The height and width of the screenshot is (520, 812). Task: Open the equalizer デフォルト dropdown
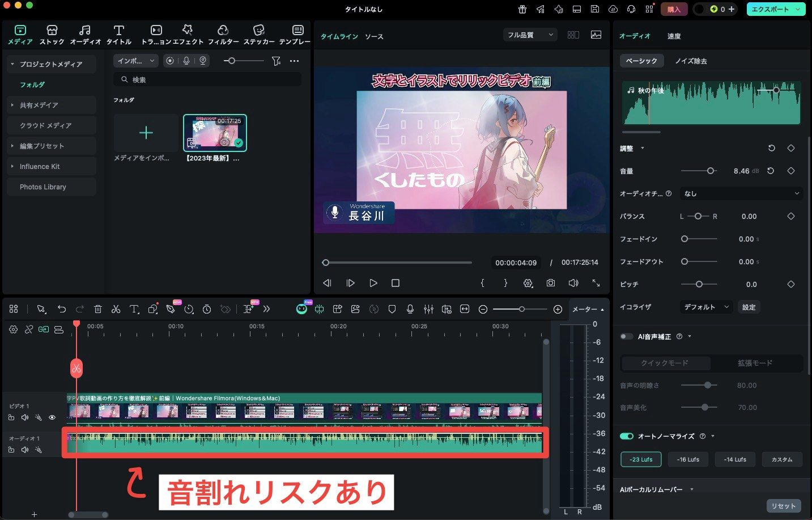tap(707, 307)
